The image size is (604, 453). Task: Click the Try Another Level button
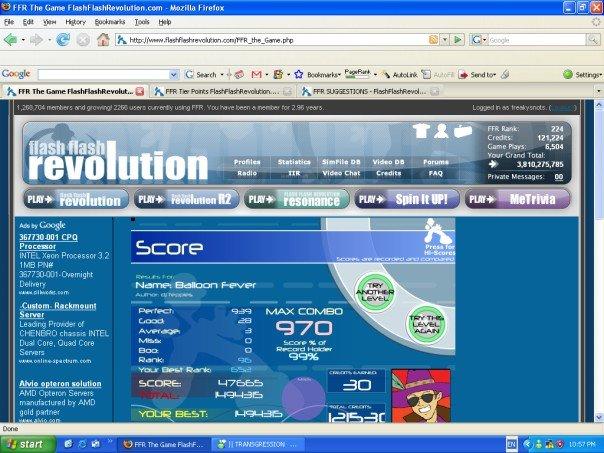click(x=374, y=292)
